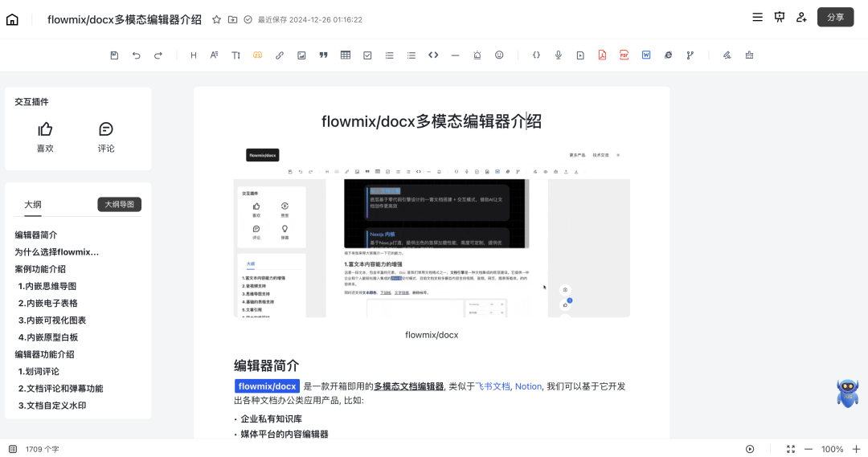This screenshot has height=457, width=868.
Task: Click the move-to-folder icon beside the title
Action: point(232,19)
